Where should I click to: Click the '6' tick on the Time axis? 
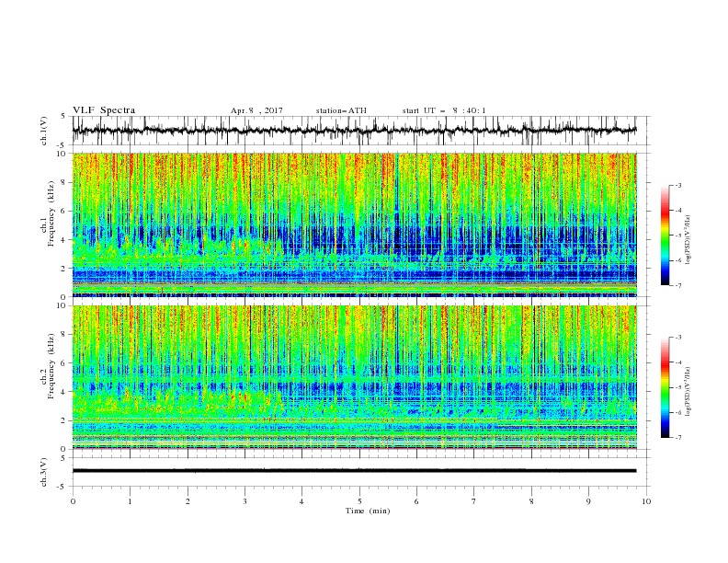coord(416,501)
